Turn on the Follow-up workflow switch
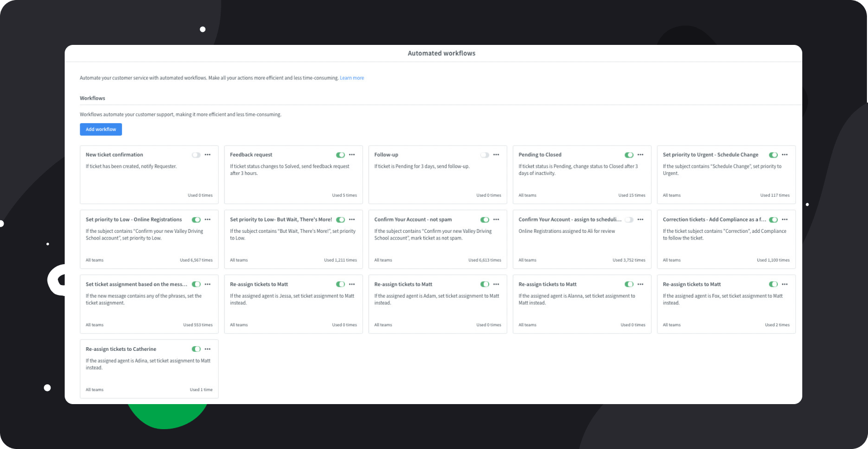 point(485,155)
